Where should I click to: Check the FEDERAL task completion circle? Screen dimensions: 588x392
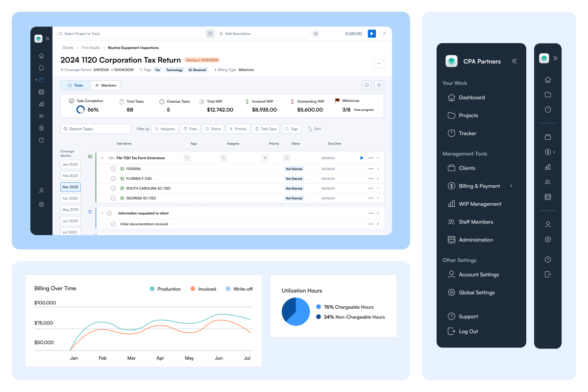coord(113,169)
